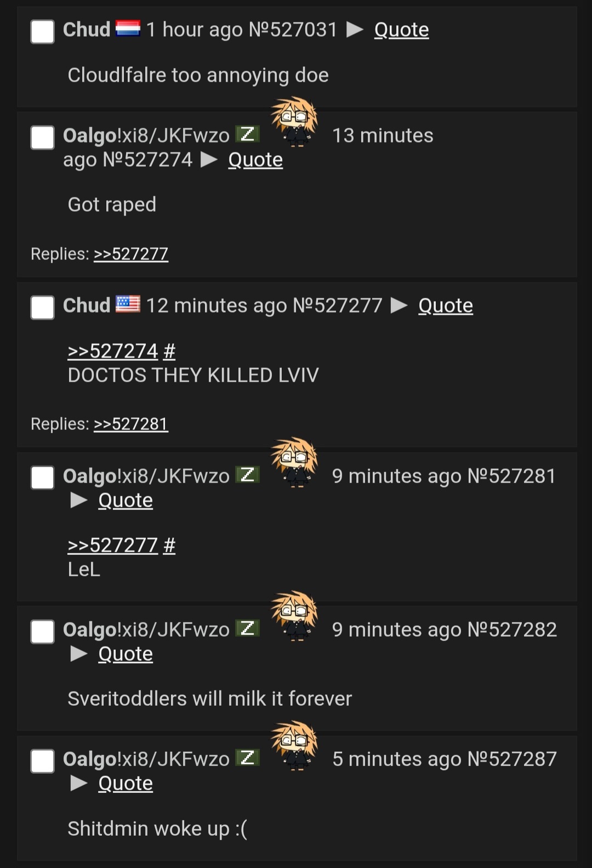Quote post 527274
The width and height of the screenshot is (592, 868).
[x=255, y=160]
